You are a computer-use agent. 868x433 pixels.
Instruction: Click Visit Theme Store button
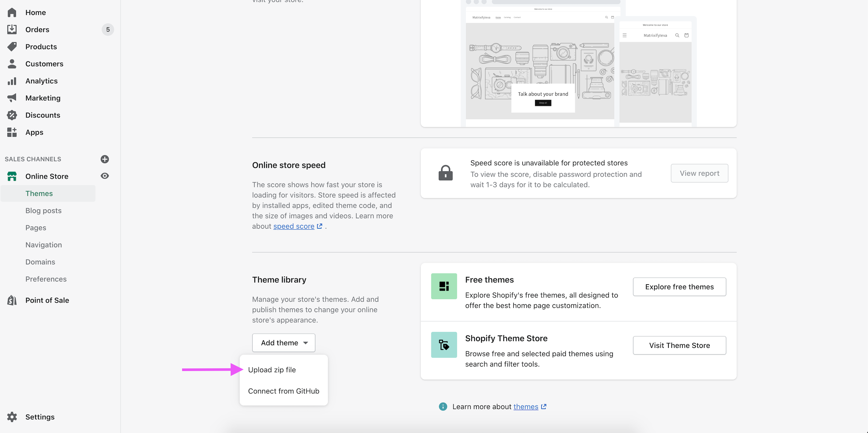[x=679, y=345]
